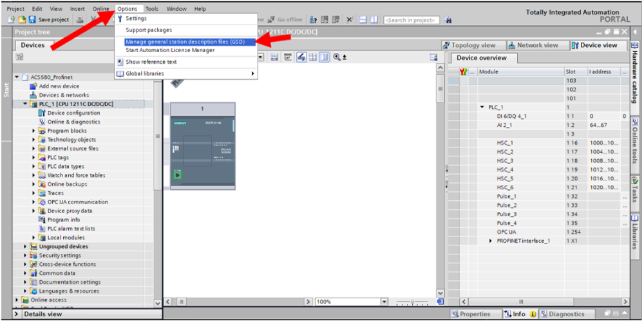Click the delete X icon in main toolbar
This screenshot has height=322, width=644.
[x=349, y=19]
